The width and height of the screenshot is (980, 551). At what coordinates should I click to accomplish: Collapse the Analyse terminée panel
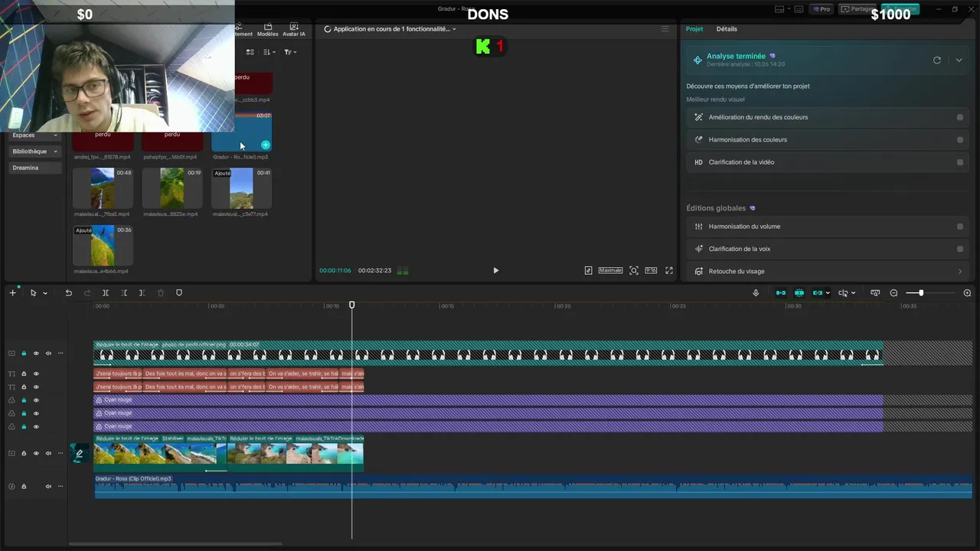pyautogui.click(x=959, y=60)
